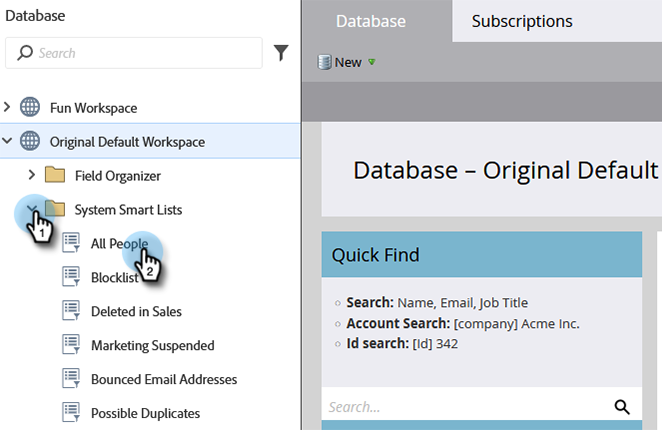Click the Quick Find search input

465,407
